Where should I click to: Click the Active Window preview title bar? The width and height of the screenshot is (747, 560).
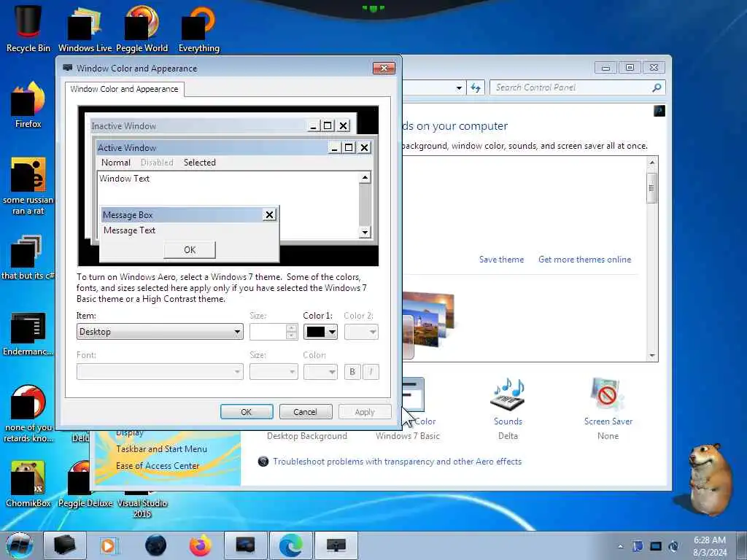coord(212,147)
